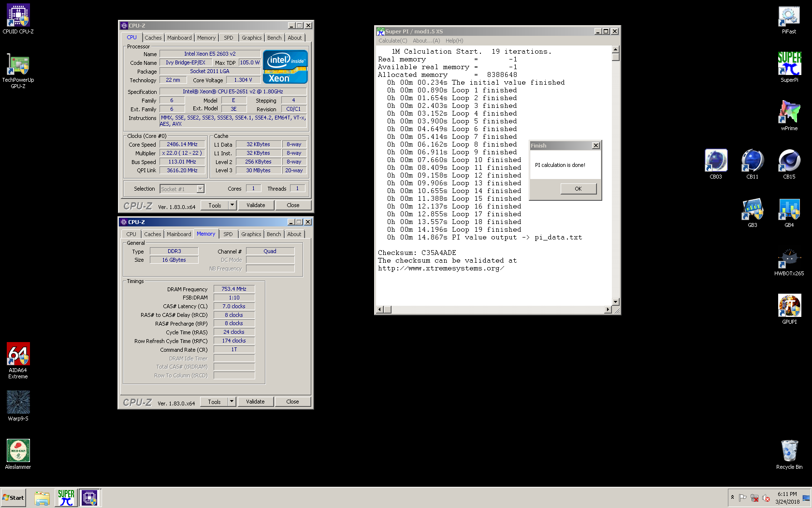
Task: Switch to Caches tab in upper CPU-Z
Action: point(153,38)
